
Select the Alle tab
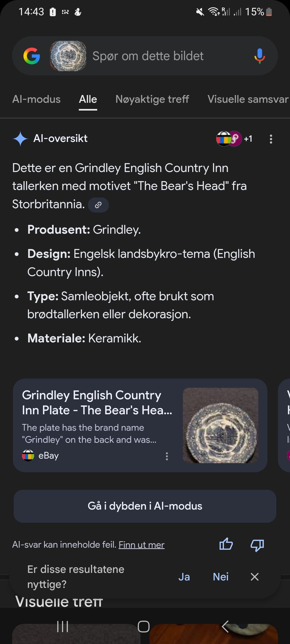click(88, 99)
